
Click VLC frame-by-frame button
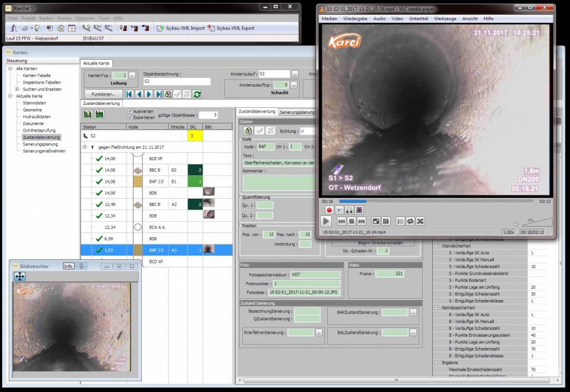click(359, 210)
